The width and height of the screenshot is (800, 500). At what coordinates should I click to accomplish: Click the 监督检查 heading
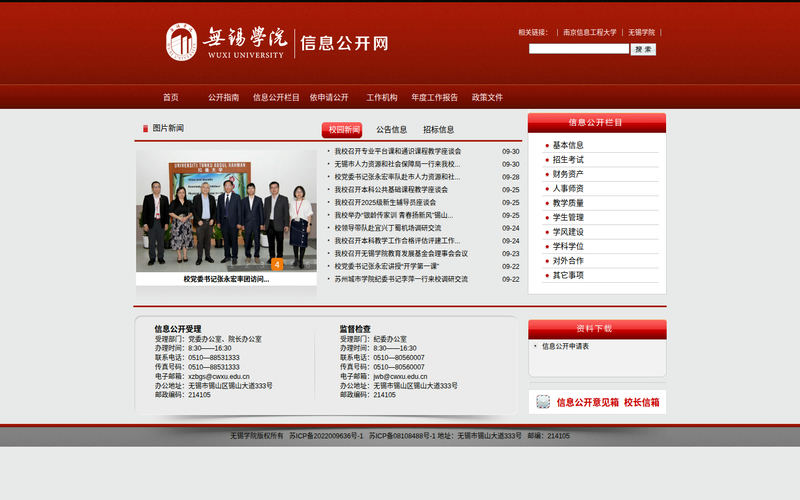[355, 329]
